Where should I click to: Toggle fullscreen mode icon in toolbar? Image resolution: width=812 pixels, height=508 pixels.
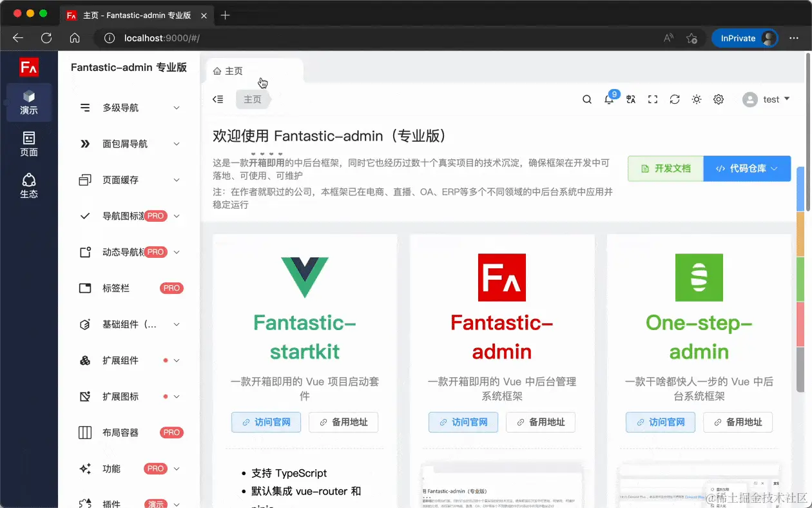click(x=653, y=99)
